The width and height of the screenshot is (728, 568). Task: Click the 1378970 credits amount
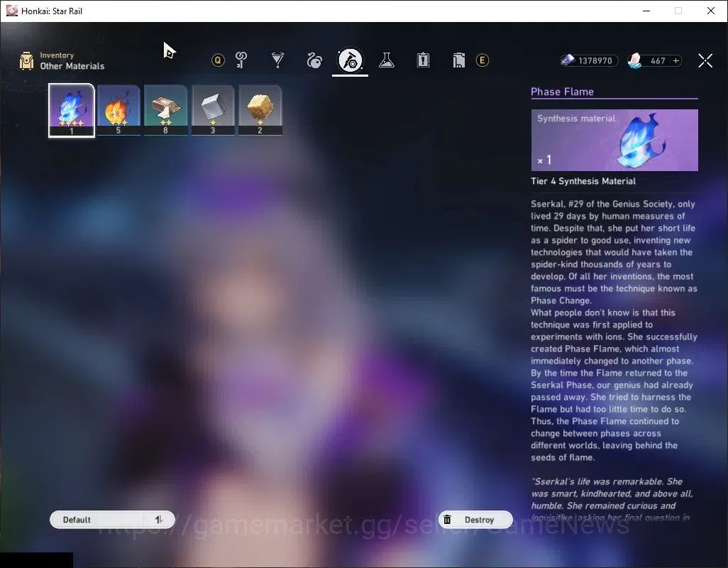coord(595,61)
